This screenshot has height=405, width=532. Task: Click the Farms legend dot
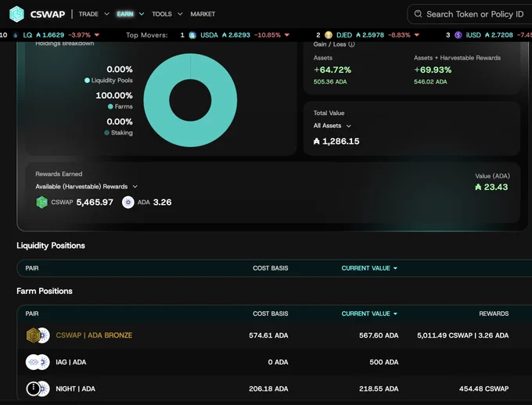pos(110,106)
